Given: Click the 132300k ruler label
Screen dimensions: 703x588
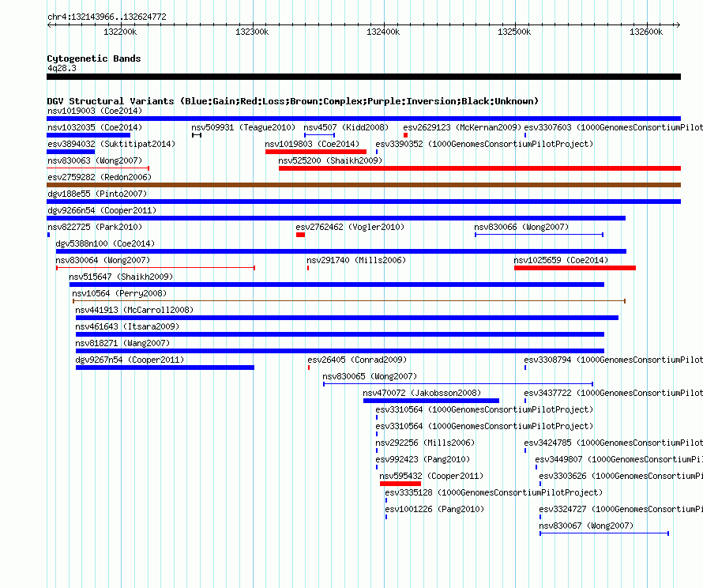Looking at the screenshot, I should [252, 32].
